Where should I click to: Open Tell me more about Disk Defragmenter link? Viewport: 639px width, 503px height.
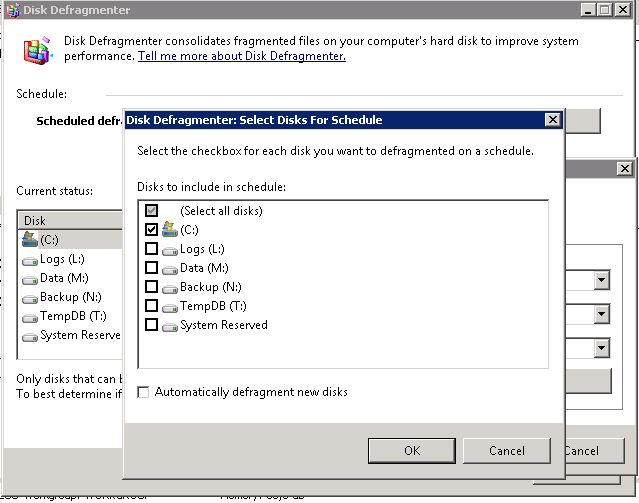pos(242,56)
